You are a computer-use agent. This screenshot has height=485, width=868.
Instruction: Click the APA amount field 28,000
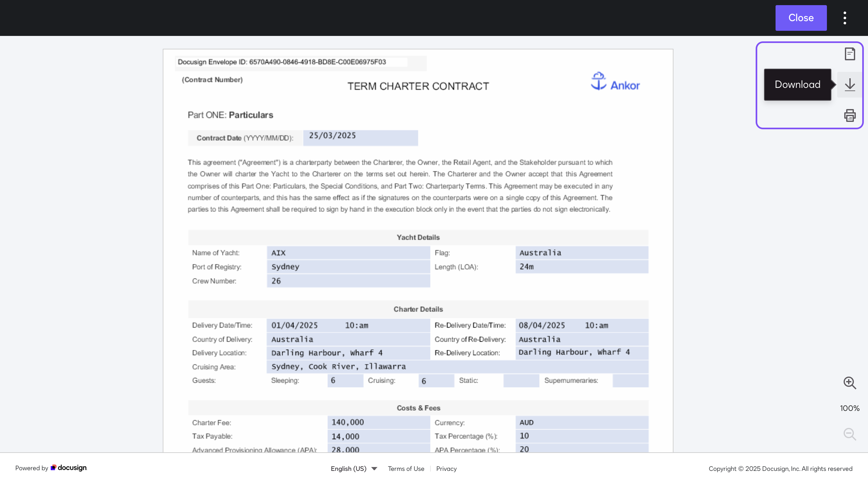[378, 448]
